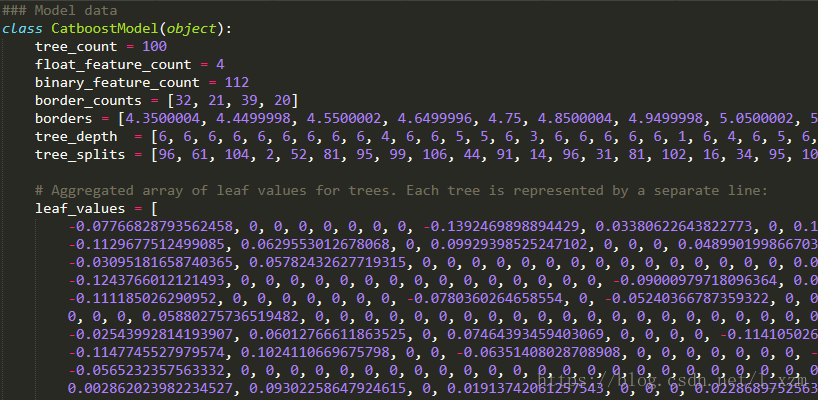Click leaf value 0.09302258647924615

(328, 389)
